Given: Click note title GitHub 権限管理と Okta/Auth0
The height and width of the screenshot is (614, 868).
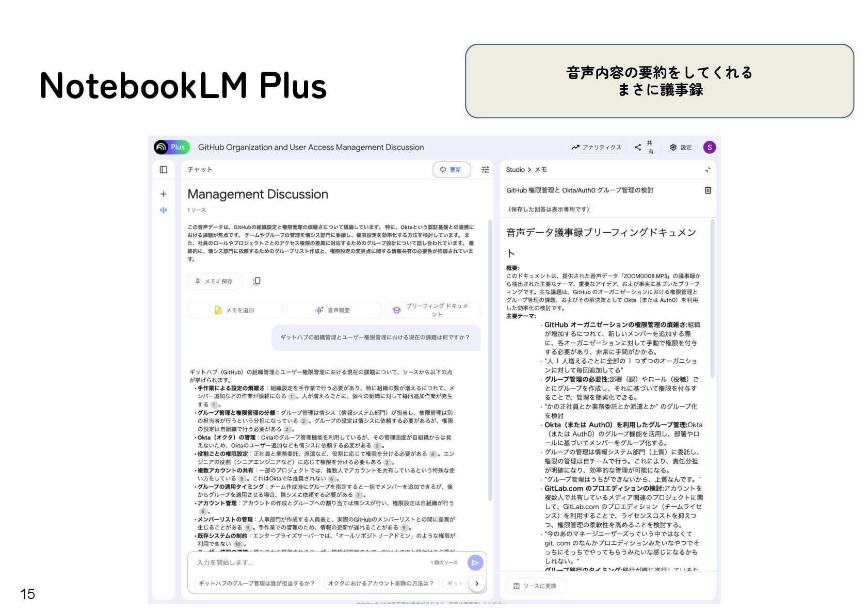Looking at the screenshot, I should point(580,190).
